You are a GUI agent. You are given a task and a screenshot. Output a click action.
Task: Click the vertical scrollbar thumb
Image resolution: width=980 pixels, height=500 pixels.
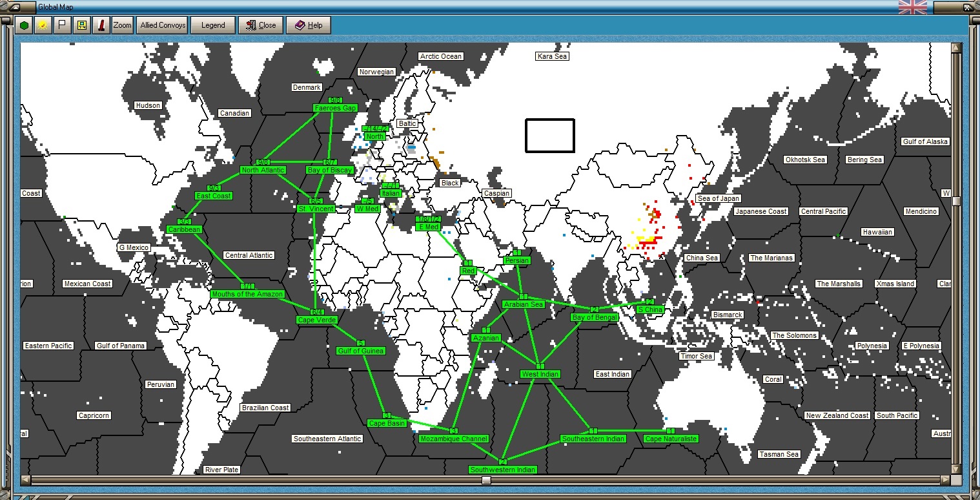[x=956, y=201]
